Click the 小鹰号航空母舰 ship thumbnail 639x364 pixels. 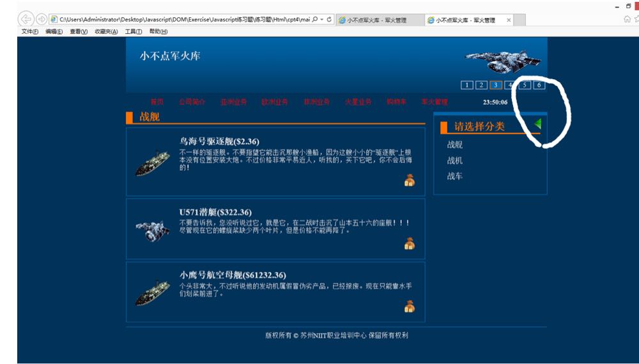point(153,292)
